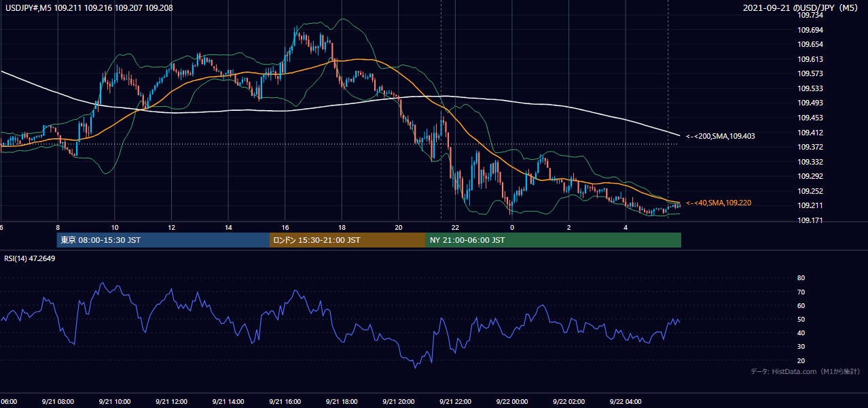Click the データ: HistData.com source credit
868x408 pixels.
pyautogui.click(x=805, y=371)
